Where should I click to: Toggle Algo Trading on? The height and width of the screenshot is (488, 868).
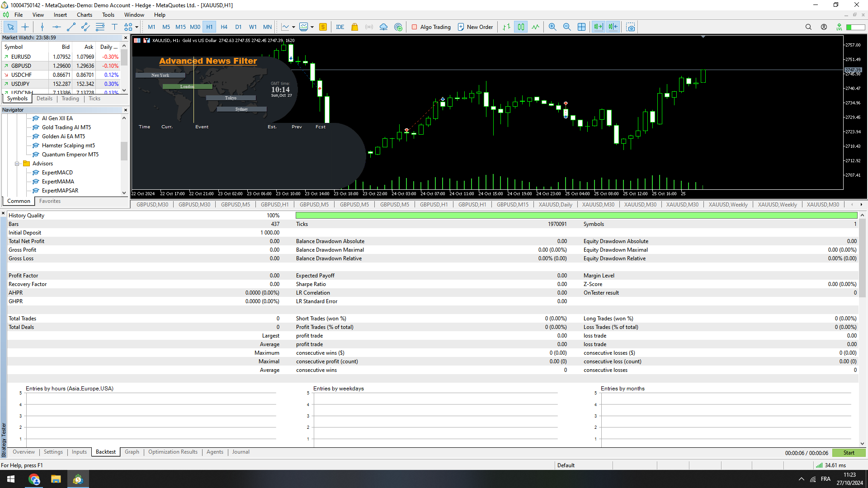click(x=431, y=27)
